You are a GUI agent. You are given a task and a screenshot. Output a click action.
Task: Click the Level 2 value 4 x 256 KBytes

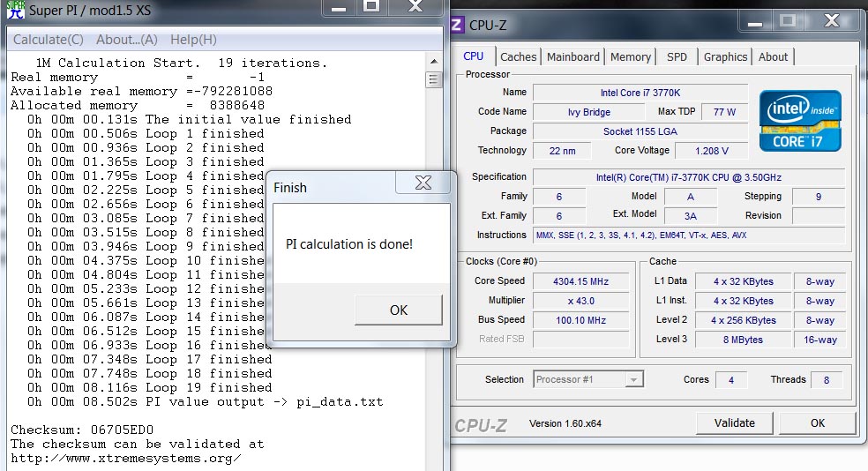pos(743,320)
